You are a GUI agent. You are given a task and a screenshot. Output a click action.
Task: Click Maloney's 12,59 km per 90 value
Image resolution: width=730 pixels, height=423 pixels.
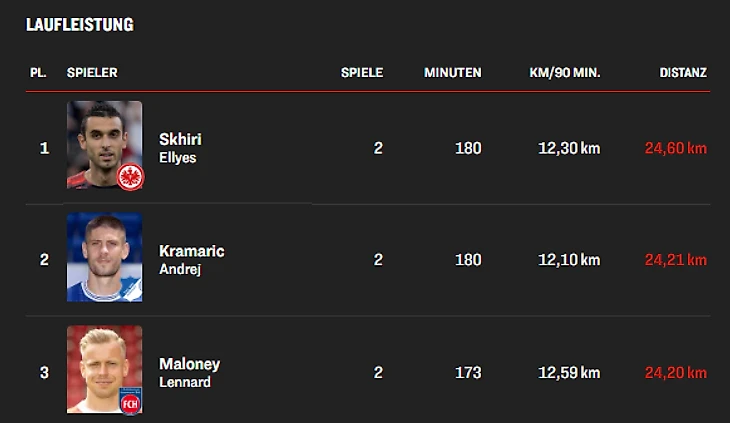(x=569, y=372)
